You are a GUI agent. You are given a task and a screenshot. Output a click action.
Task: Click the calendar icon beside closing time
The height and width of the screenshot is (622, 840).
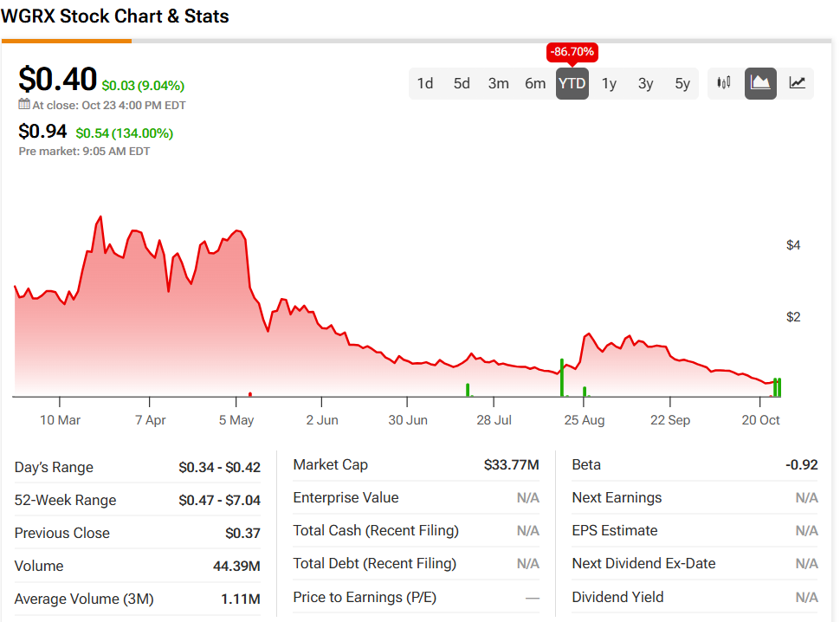[x=24, y=105]
